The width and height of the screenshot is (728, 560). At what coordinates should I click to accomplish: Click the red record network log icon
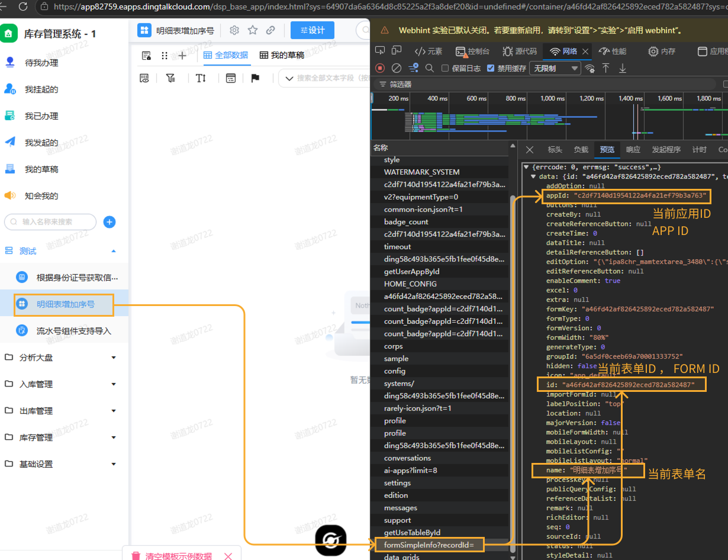click(380, 68)
